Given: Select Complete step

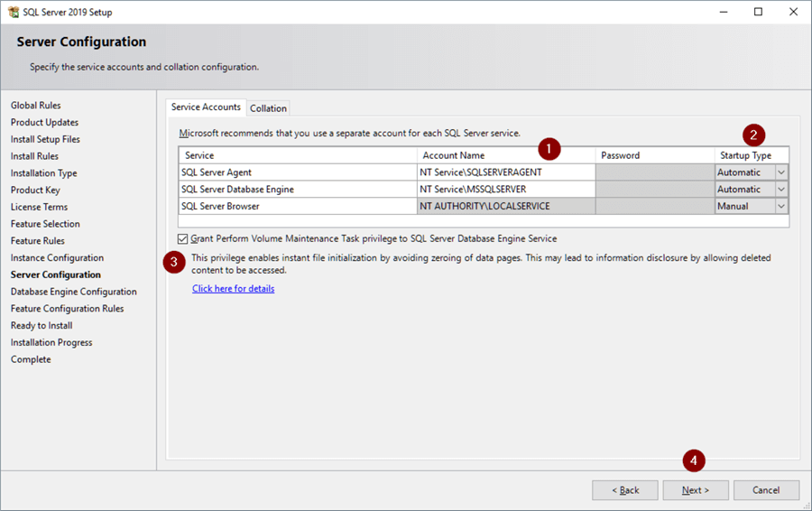Looking at the screenshot, I should point(31,359).
